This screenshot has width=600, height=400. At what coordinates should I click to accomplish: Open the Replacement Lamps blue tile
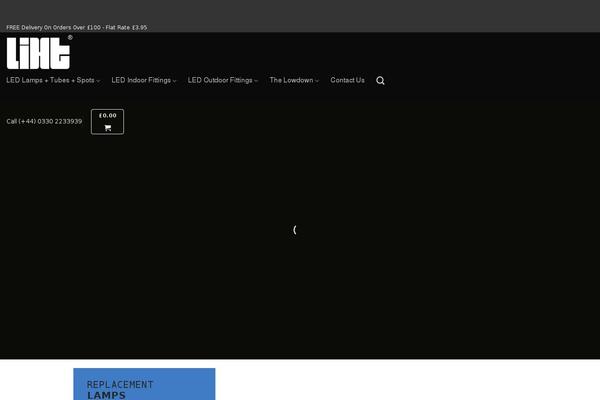(144, 384)
